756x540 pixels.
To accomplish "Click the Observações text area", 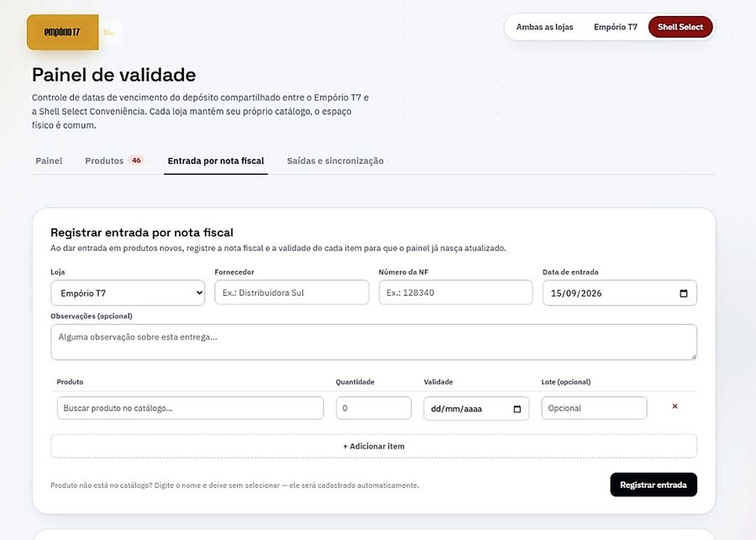I will (x=374, y=343).
